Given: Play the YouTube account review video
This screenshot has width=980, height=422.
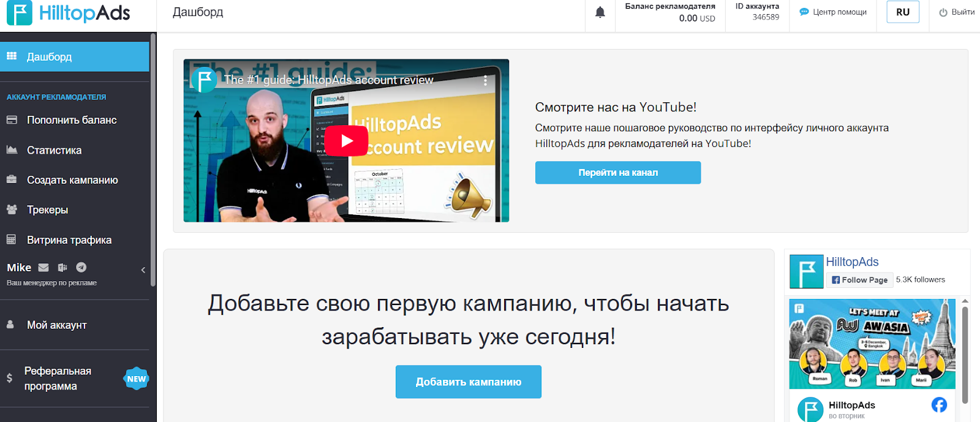Looking at the screenshot, I should (346, 141).
